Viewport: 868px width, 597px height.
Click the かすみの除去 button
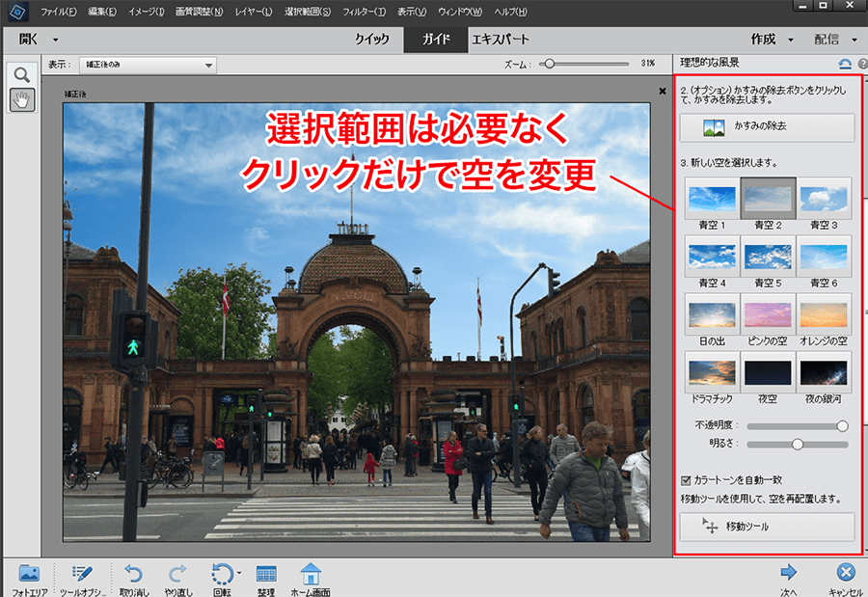(767, 127)
